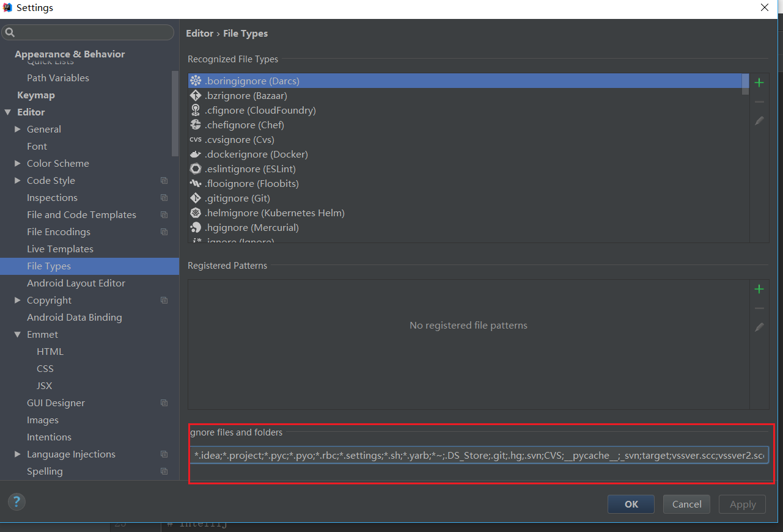Click the .bzrignore Bazaar icon

click(196, 95)
